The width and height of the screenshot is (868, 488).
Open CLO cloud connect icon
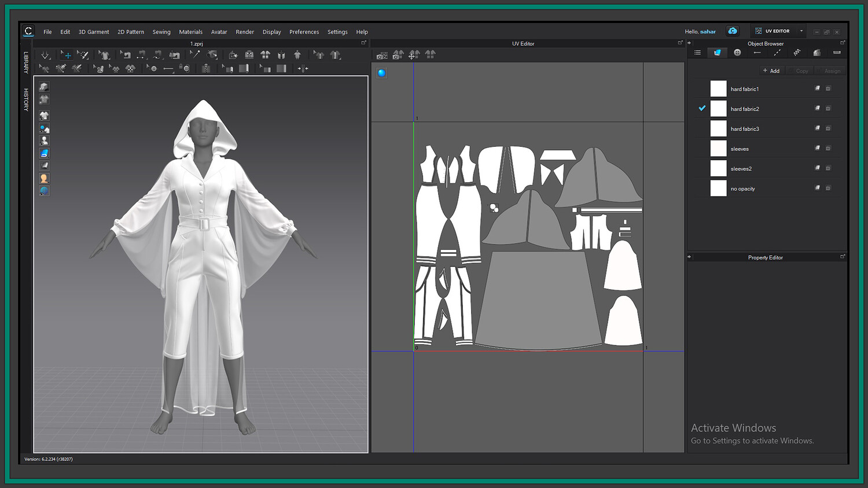point(733,31)
